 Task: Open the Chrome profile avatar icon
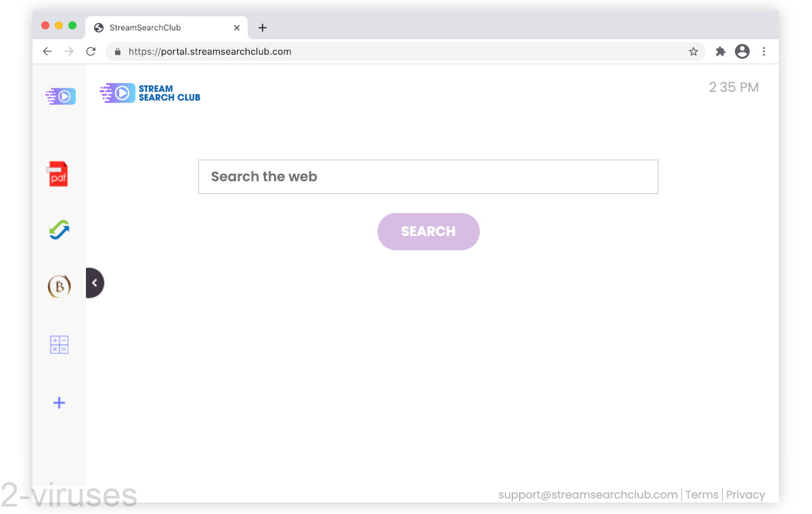[742, 51]
